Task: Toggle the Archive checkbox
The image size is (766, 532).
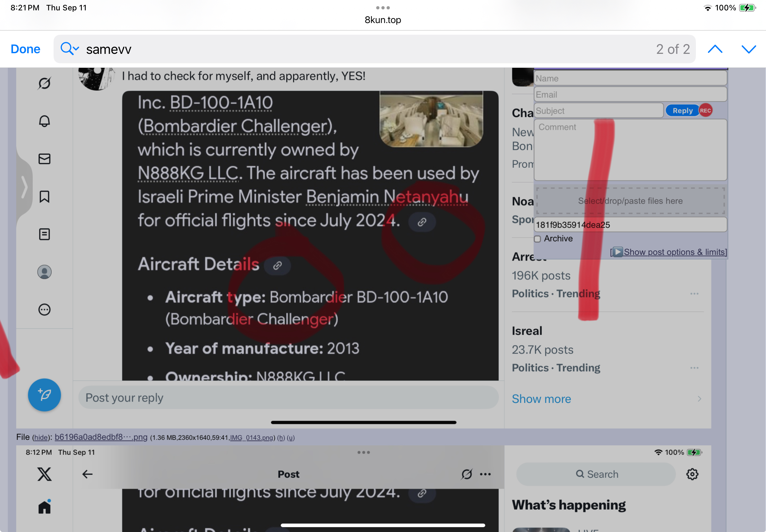Action: tap(537, 239)
